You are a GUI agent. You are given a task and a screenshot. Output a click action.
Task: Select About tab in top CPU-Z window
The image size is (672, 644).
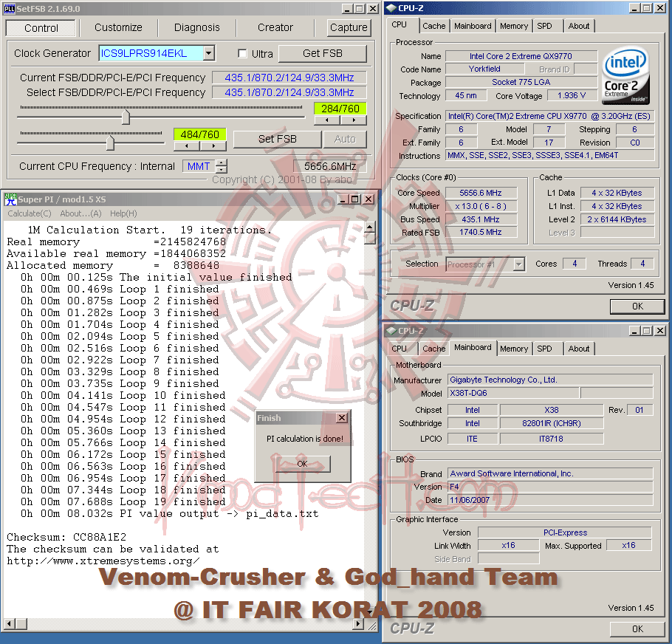(x=578, y=26)
